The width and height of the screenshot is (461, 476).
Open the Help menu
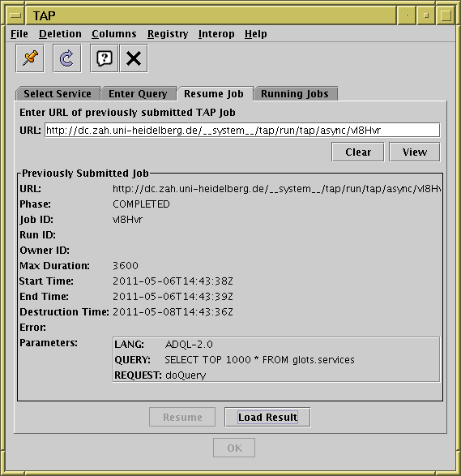click(256, 34)
